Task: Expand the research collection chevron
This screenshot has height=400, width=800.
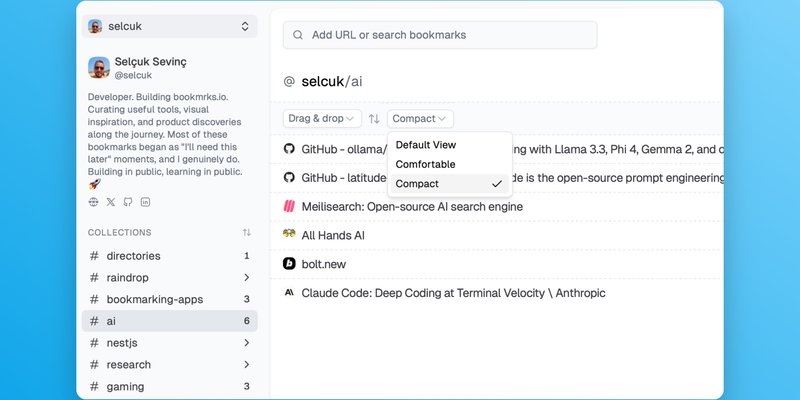Action: click(x=246, y=365)
